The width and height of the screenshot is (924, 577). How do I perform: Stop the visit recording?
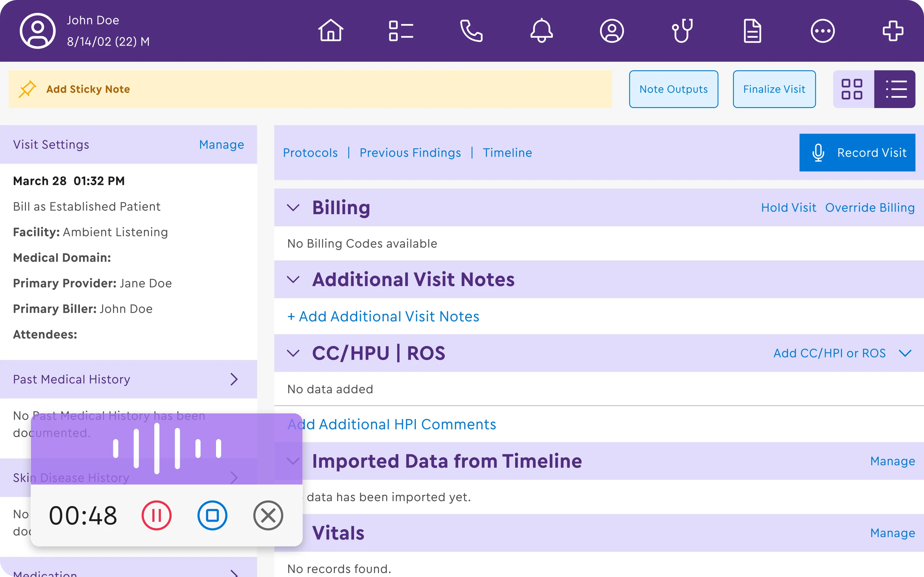(212, 515)
